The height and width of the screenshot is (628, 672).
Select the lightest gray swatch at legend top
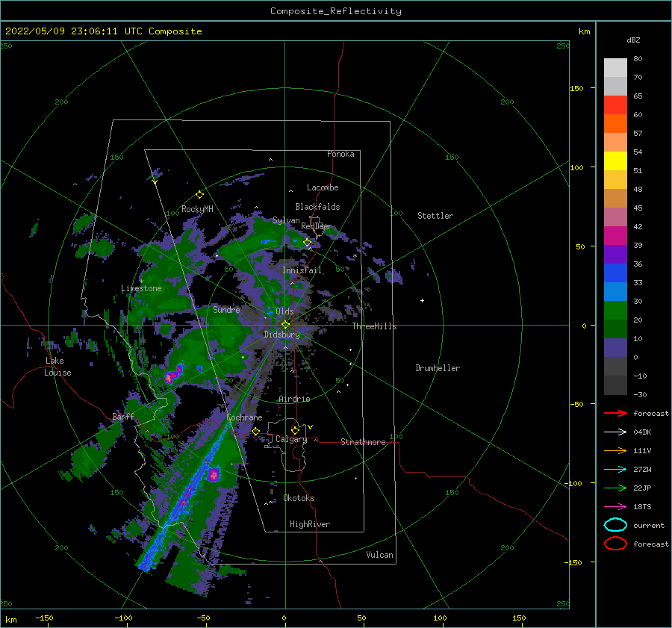click(x=615, y=68)
